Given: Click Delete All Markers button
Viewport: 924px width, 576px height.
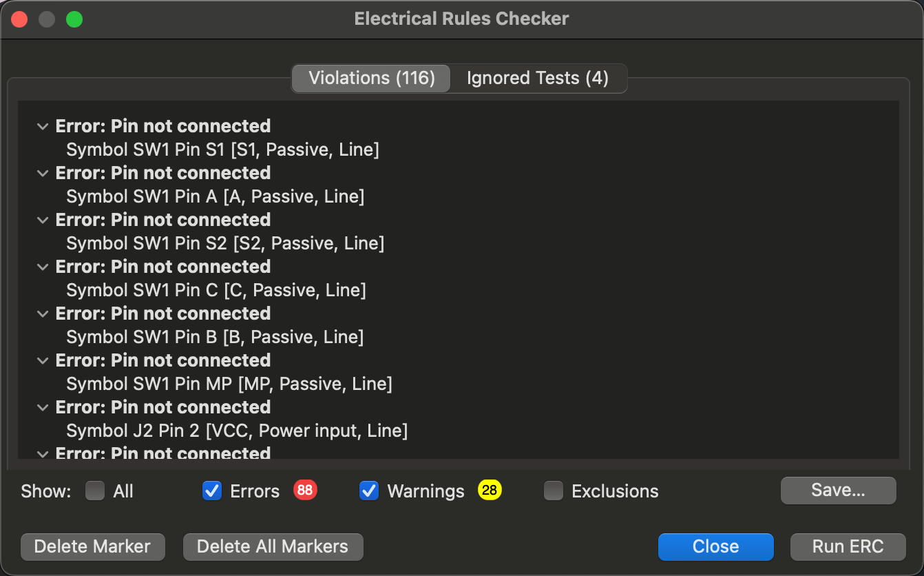Looking at the screenshot, I should coord(273,546).
